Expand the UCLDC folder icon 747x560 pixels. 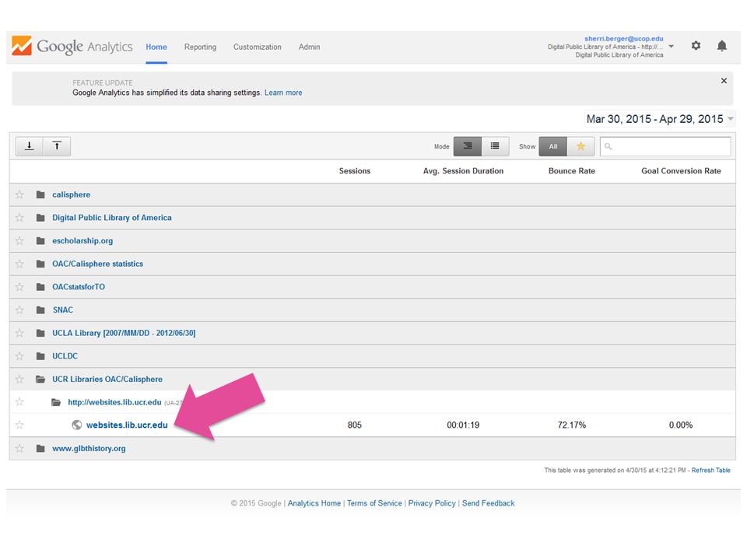[x=40, y=356]
